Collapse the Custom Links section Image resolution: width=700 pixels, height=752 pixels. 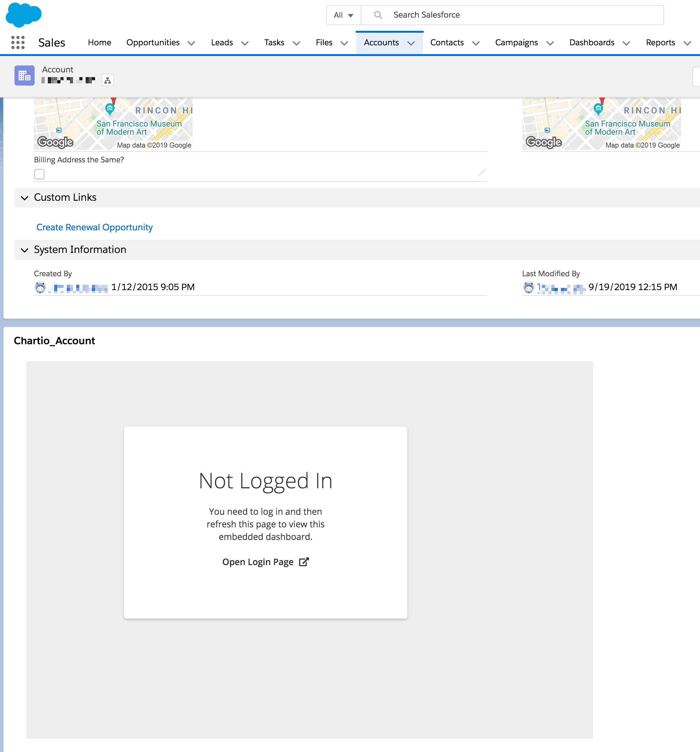coord(24,197)
